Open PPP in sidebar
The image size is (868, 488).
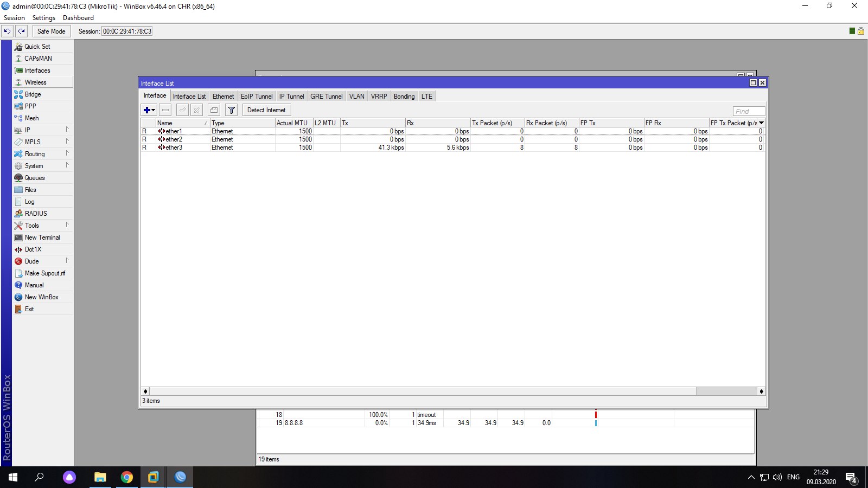coord(43,106)
